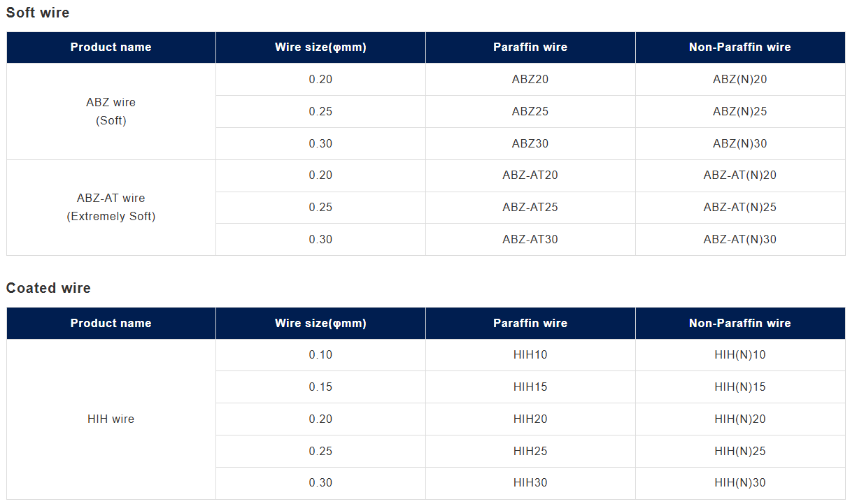This screenshot has width=850, height=504.
Task: Click the HIH(N)15 cell
Action: pyautogui.click(x=739, y=387)
